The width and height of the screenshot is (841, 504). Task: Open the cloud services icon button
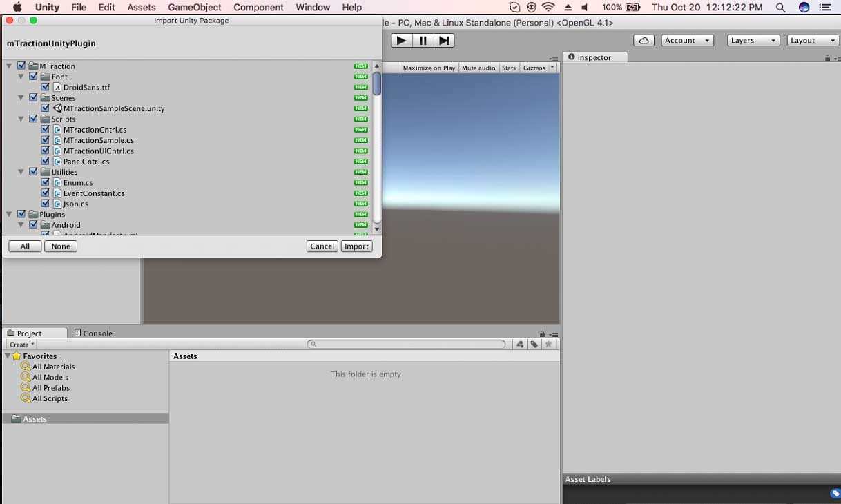[x=644, y=41]
